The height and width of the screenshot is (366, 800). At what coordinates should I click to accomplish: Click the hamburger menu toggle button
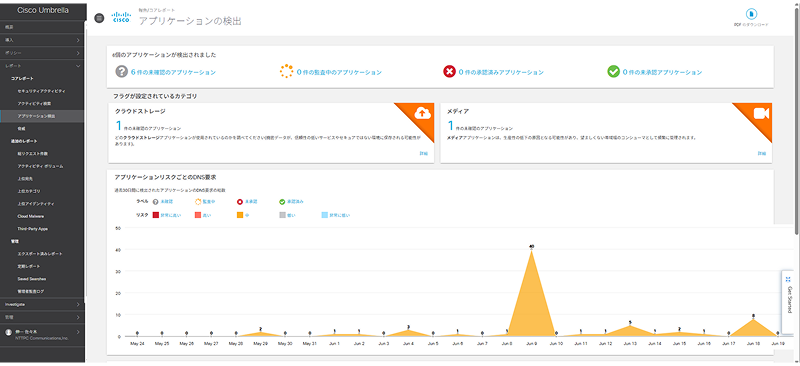tap(99, 18)
